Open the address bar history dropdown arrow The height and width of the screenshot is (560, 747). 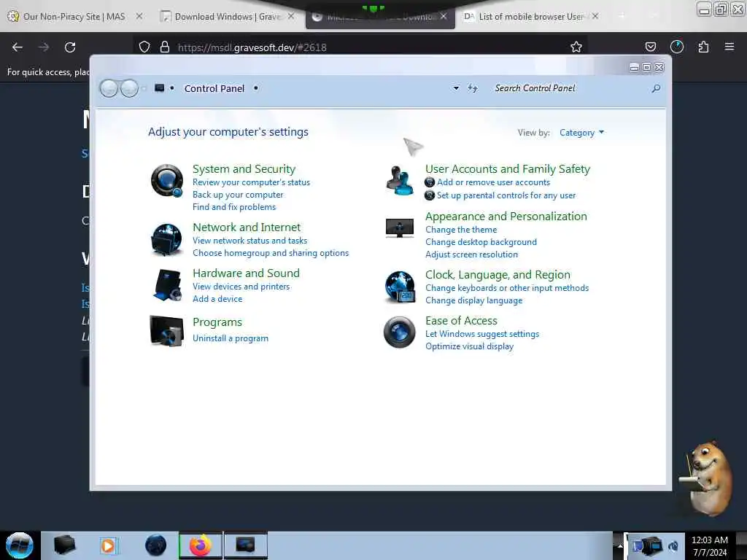pos(456,88)
